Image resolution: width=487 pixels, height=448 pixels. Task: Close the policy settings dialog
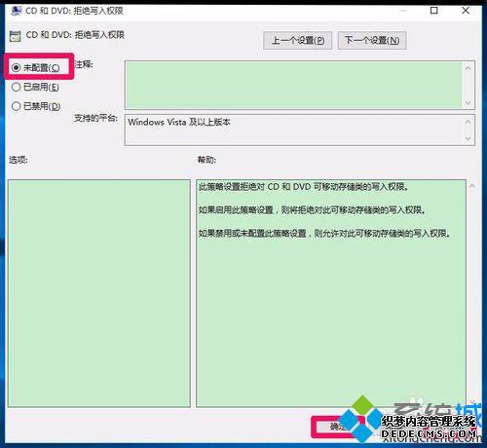[466, 11]
